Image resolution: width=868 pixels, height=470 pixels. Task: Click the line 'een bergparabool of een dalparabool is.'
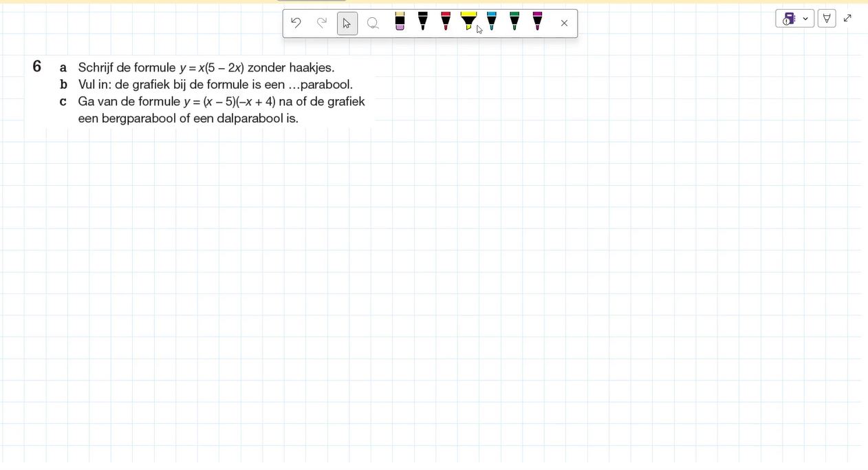click(x=188, y=118)
